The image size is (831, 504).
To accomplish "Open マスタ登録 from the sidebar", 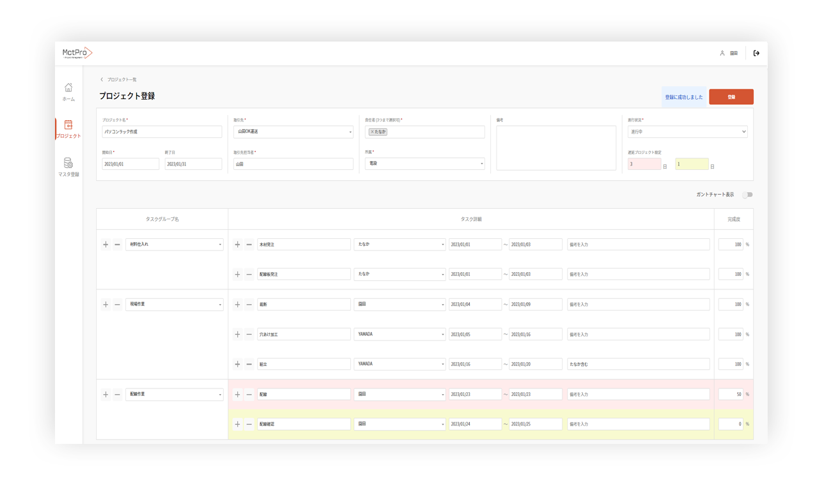I will [68, 167].
